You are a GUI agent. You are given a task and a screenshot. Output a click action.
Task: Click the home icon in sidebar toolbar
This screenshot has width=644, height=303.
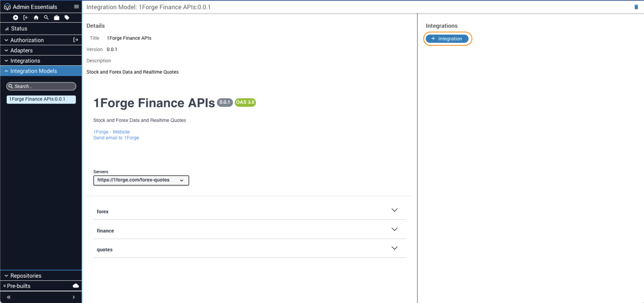pos(36,17)
